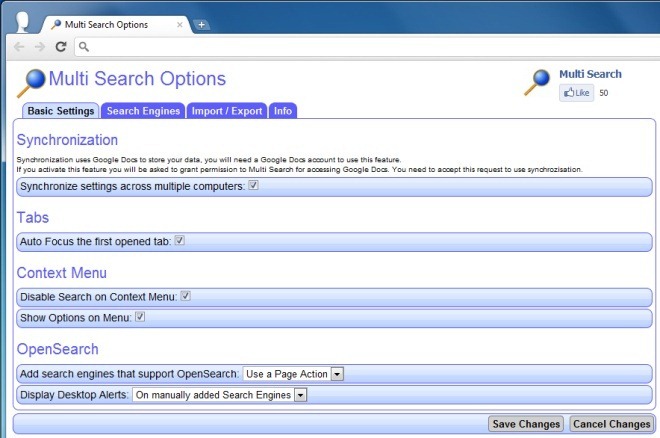The image size is (660, 438).
Task: Switch to the Basic Settings tab
Action: pyautogui.click(x=61, y=111)
